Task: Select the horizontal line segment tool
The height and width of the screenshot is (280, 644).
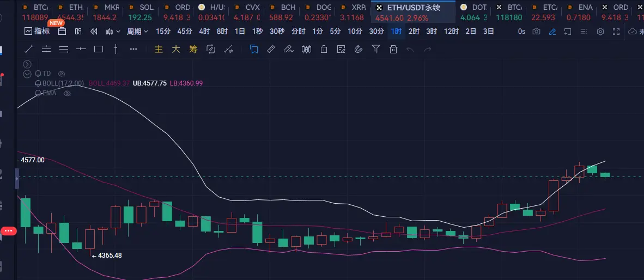Action: coord(81,49)
